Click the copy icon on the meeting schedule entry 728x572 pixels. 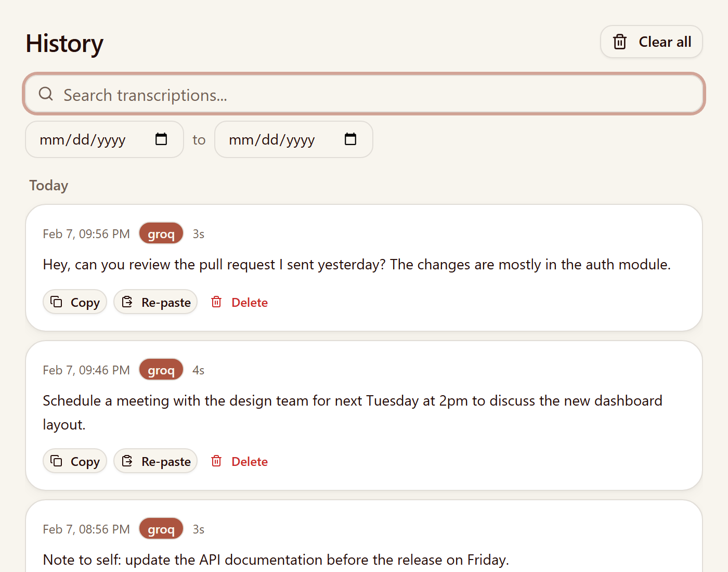56,460
